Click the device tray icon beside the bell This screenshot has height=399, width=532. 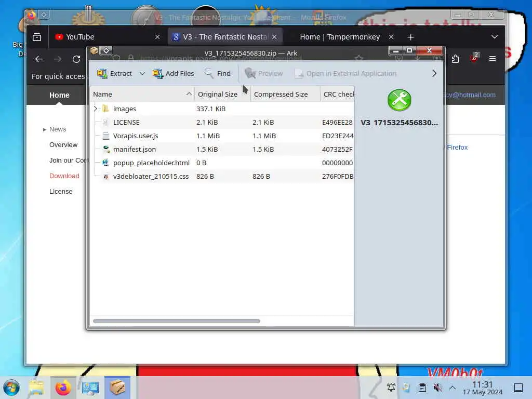pos(406,387)
